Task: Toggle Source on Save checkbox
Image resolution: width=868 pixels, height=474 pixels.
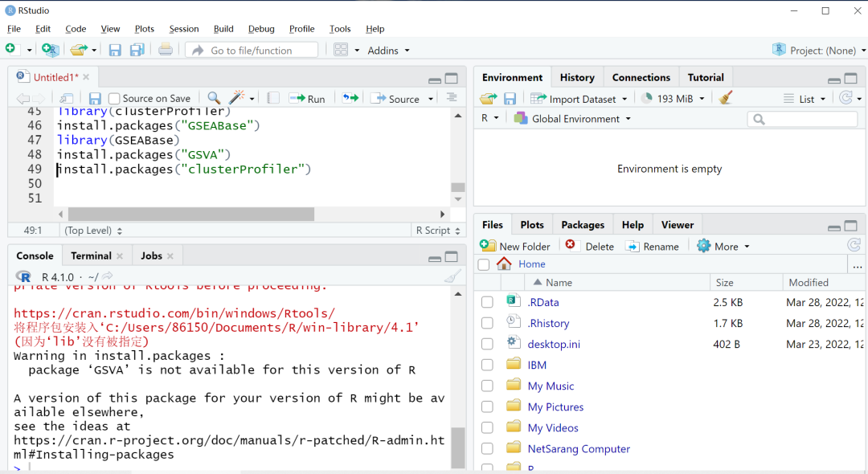Action: [x=114, y=99]
